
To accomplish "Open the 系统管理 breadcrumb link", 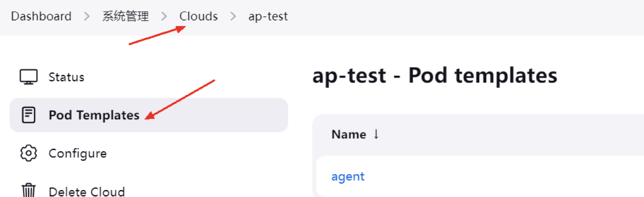I will click(125, 16).
